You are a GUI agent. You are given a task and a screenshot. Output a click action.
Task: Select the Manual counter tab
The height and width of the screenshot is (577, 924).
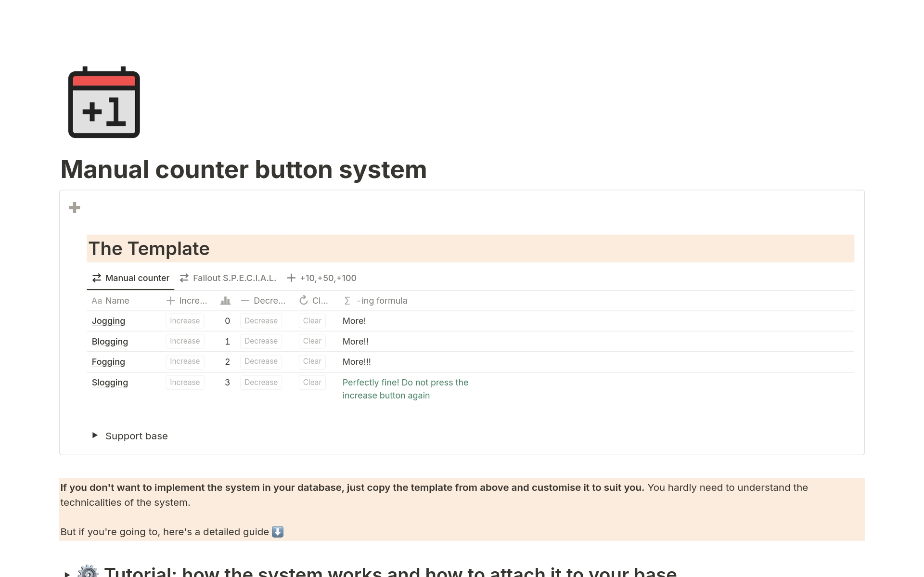pyautogui.click(x=130, y=278)
